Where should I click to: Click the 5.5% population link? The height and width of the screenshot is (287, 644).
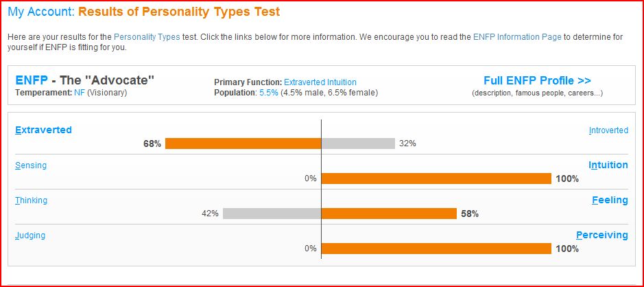click(x=269, y=93)
